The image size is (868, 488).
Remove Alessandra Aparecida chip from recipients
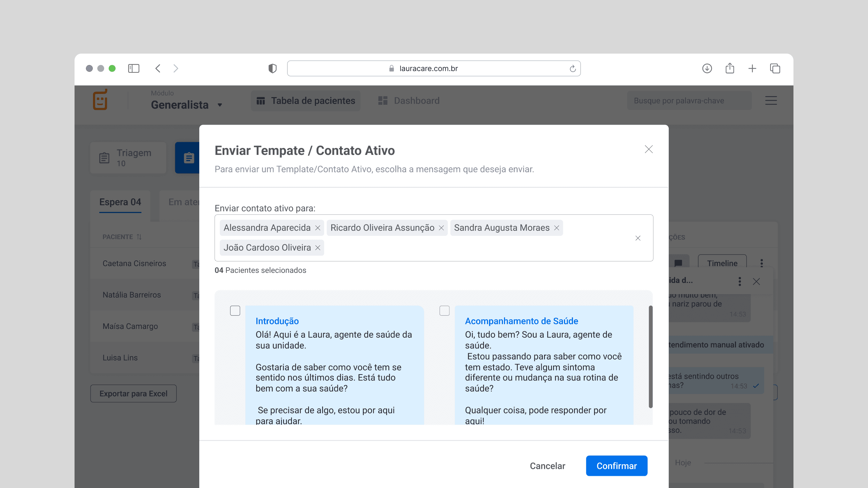tap(318, 228)
